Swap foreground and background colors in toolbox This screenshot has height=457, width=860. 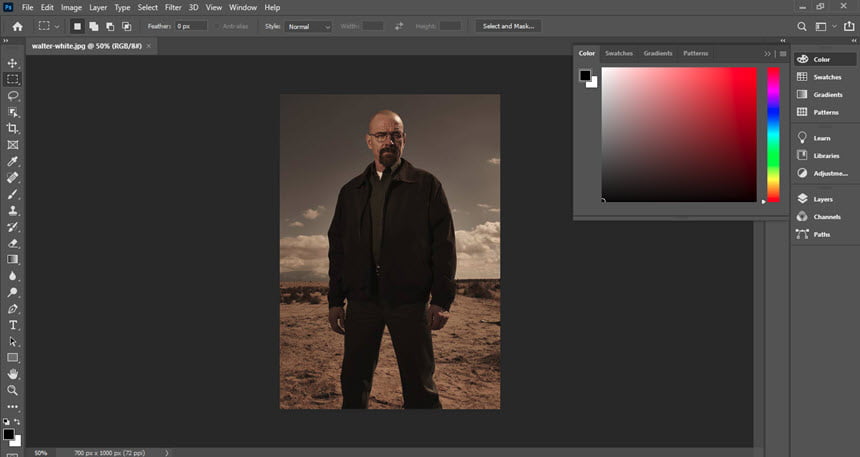tap(17, 421)
